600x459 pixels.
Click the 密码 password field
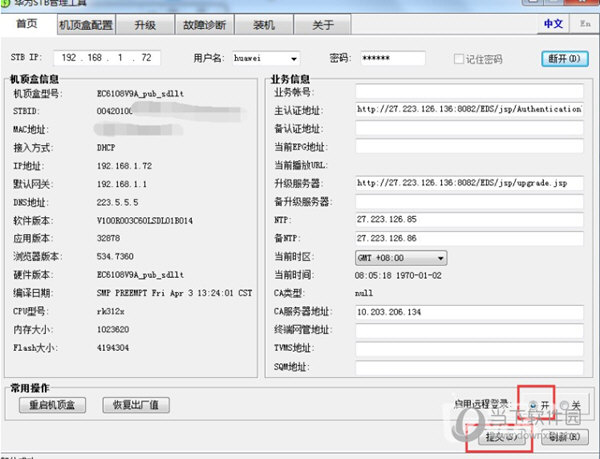[x=393, y=58]
